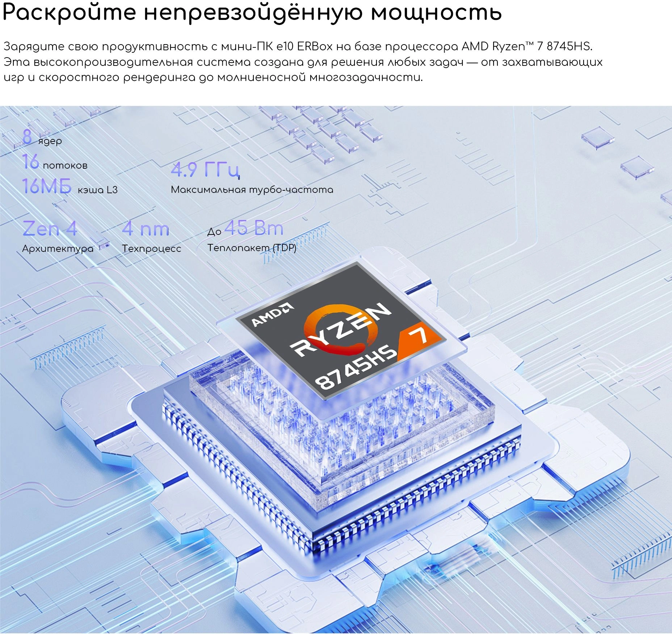Select the "Теплопакет (TDP)" label
Viewport: 672px width, 634px height.
(252, 248)
